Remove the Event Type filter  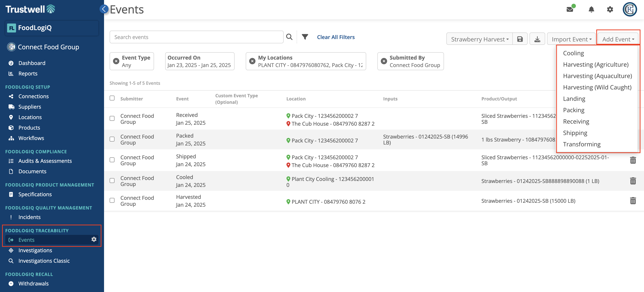[116, 61]
